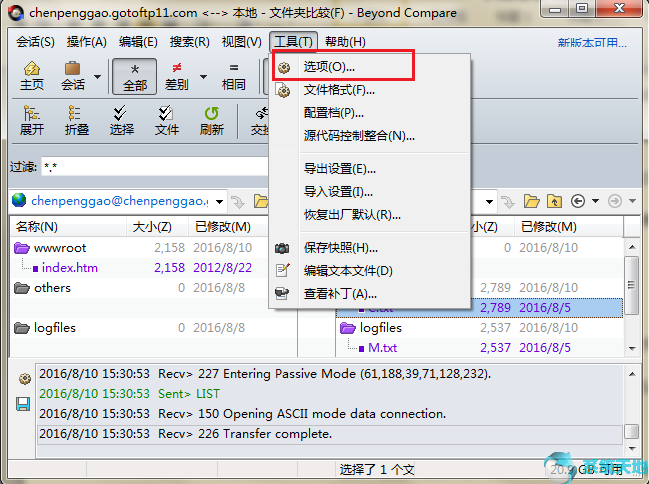Click the right pane back arrow icon
Image resolution: width=649 pixels, height=484 pixels.
click(x=578, y=201)
